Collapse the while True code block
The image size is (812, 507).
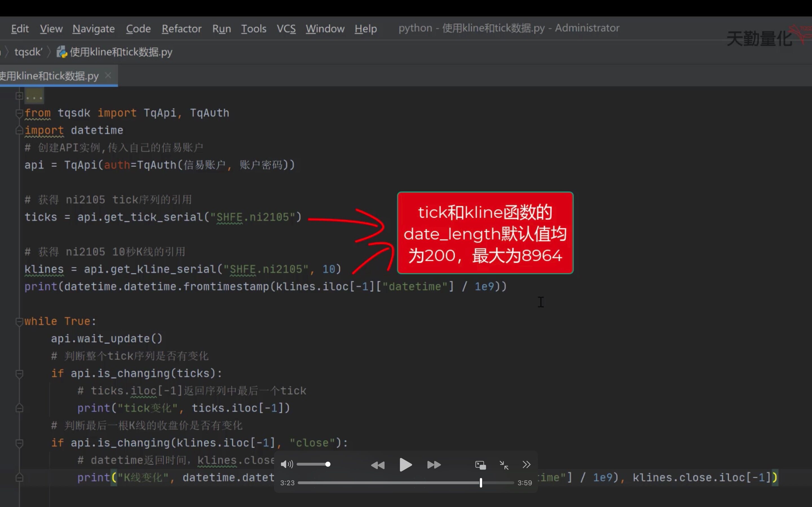pos(19,322)
